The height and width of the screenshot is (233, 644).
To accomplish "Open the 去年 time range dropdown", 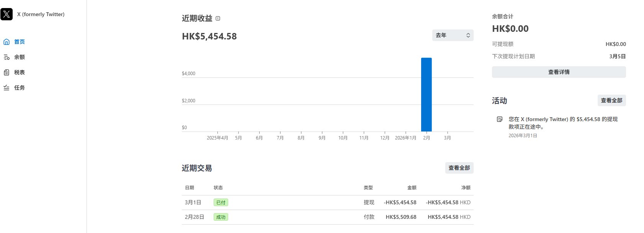I will click(x=453, y=35).
